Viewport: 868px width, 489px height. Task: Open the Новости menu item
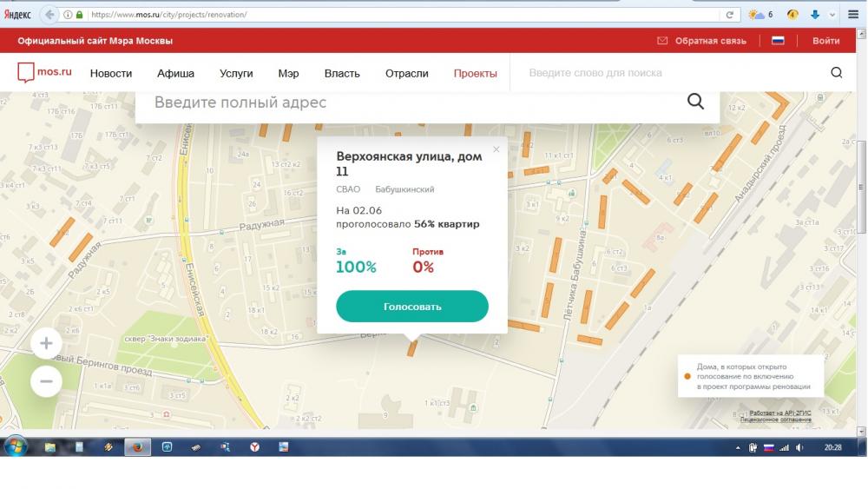point(111,74)
